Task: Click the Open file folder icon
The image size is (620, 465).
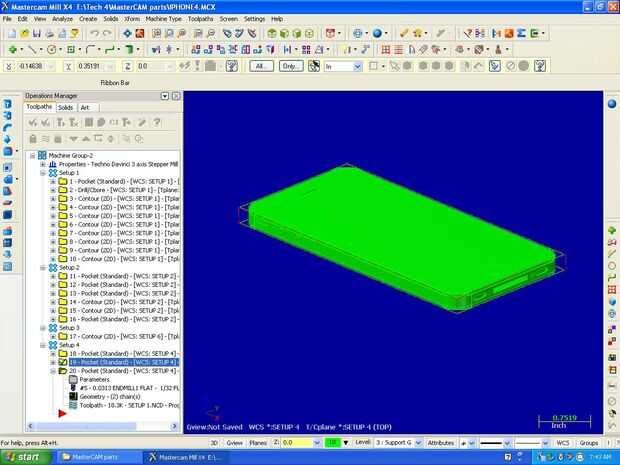Action: tap(25, 34)
